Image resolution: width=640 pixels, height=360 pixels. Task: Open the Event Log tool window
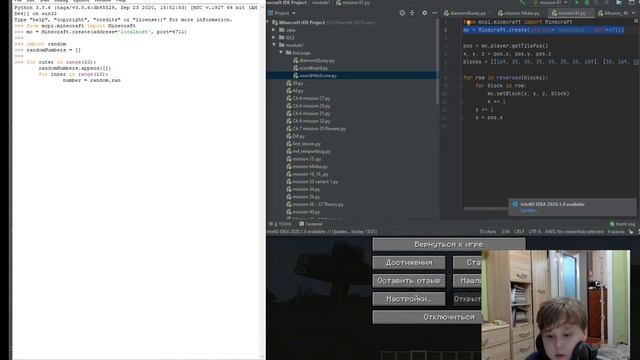[x=622, y=224]
